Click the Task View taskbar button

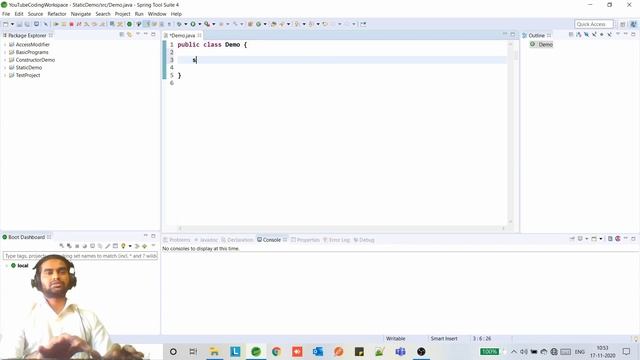193,351
